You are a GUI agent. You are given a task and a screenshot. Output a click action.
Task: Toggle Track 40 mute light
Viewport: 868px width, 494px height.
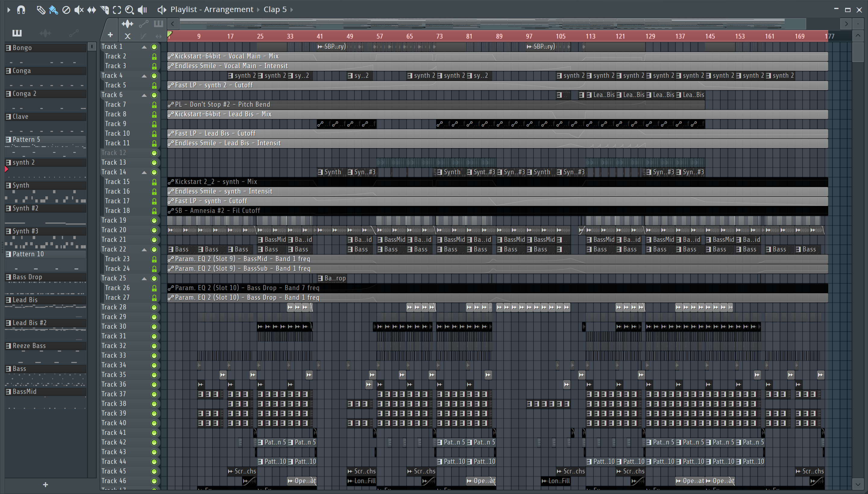[154, 423]
